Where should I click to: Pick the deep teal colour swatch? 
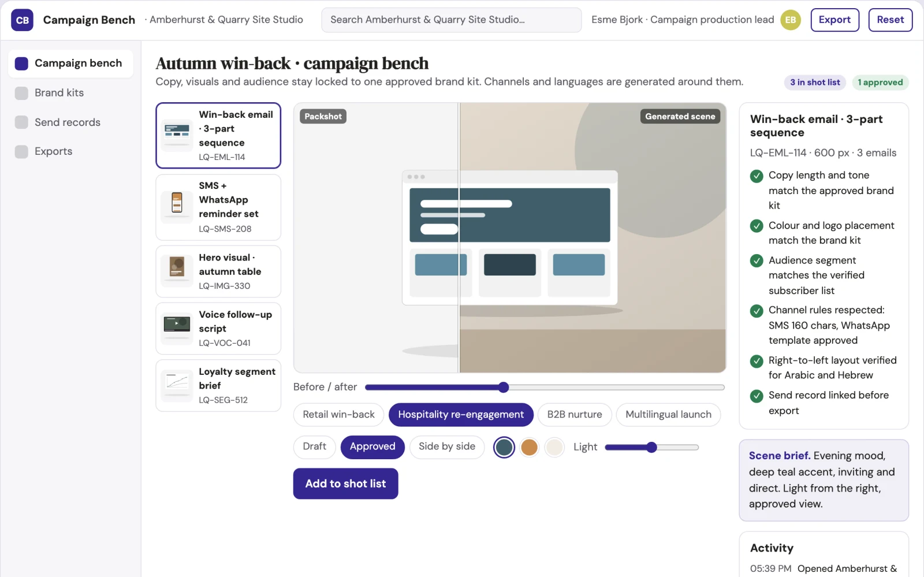click(504, 448)
